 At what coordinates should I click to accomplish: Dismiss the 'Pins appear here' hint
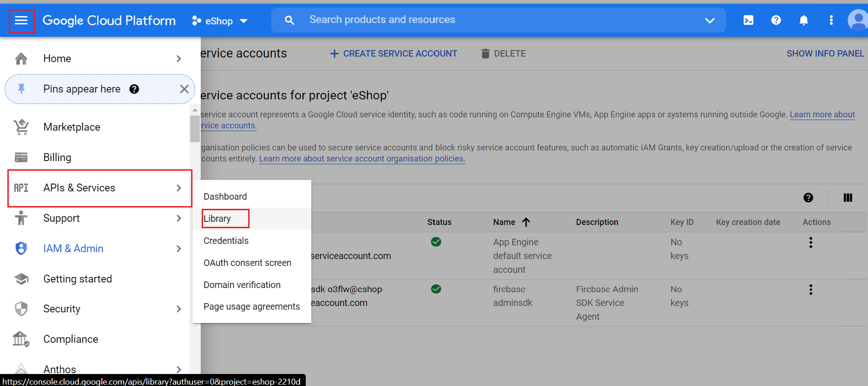[x=184, y=89]
